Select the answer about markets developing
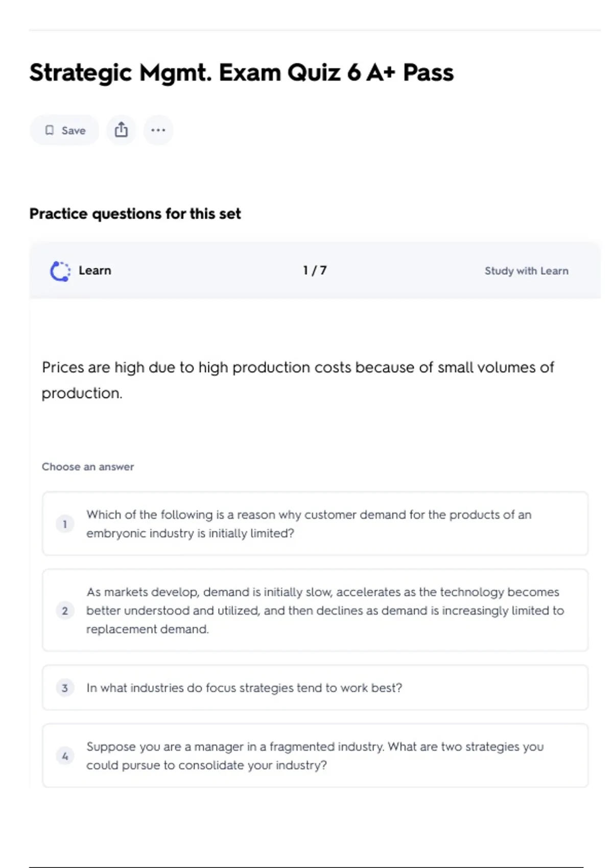The width and height of the screenshot is (613, 868). [325, 611]
